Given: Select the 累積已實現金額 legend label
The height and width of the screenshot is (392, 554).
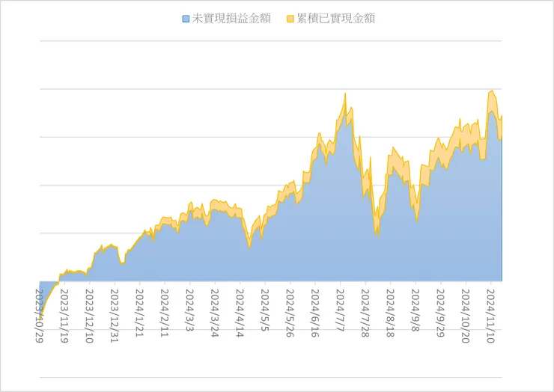Looking at the screenshot, I should 335,19.
